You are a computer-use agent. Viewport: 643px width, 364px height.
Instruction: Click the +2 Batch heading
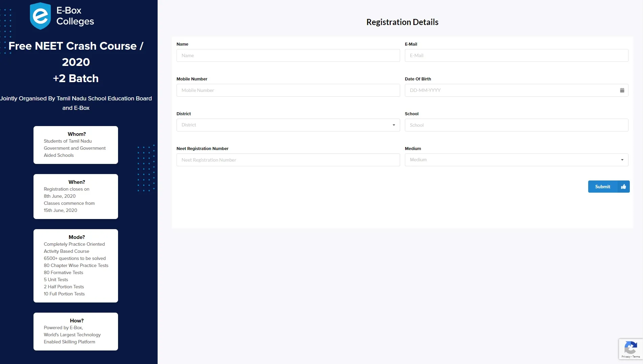click(76, 78)
